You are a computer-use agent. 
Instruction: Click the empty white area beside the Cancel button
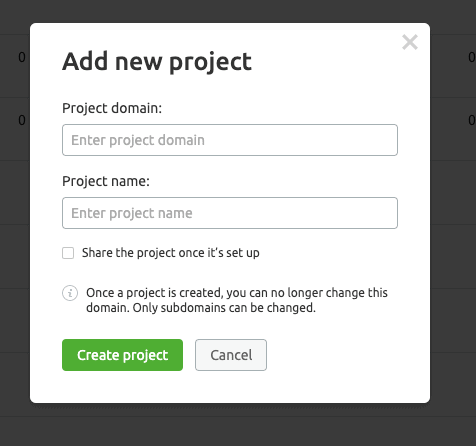click(333, 355)
